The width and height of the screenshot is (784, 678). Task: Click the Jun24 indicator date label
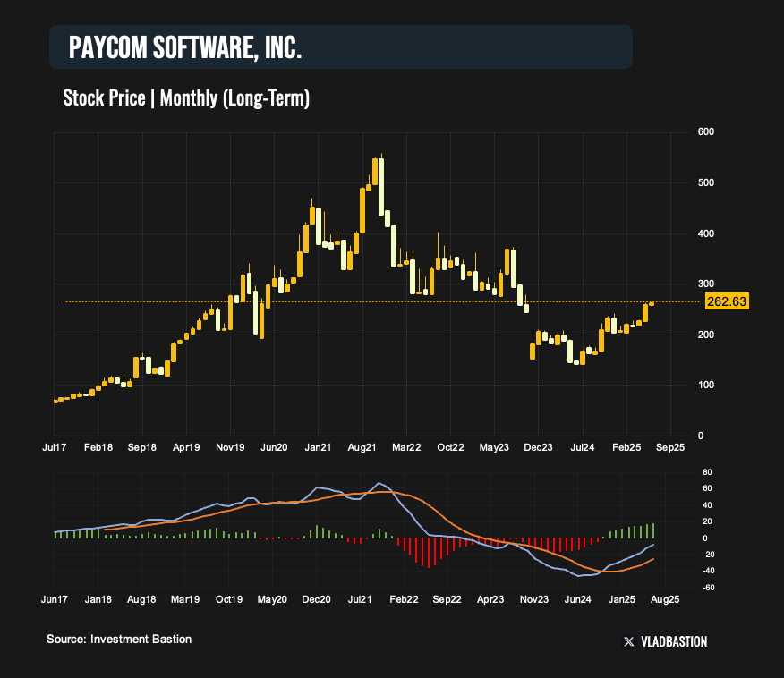577,599
